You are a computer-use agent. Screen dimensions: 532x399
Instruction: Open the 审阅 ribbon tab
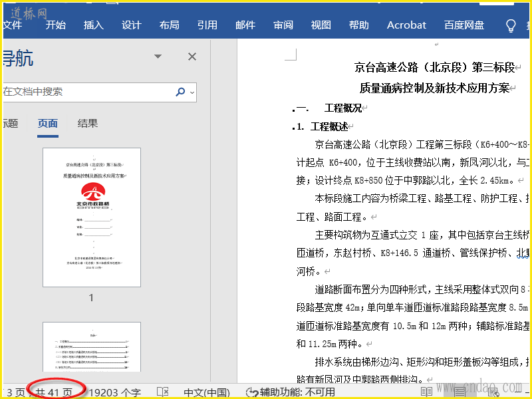[x=283, y=25]
